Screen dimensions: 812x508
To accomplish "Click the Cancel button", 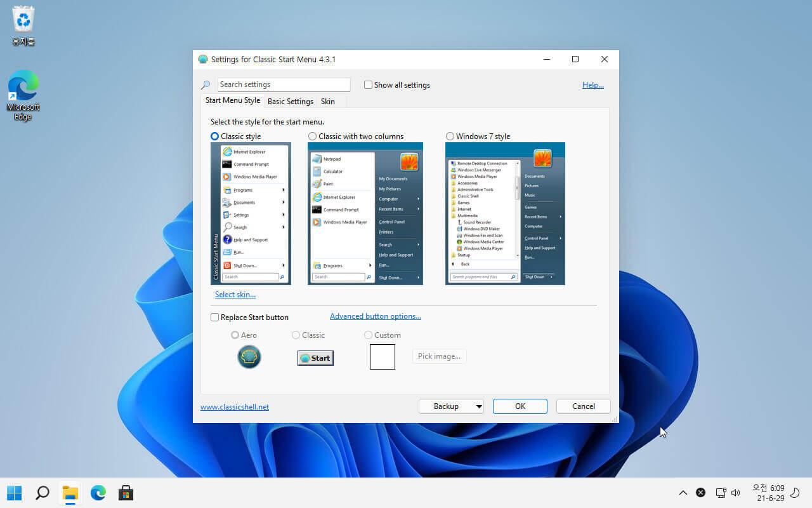I will pyautogui.click(x=584, y=406).
